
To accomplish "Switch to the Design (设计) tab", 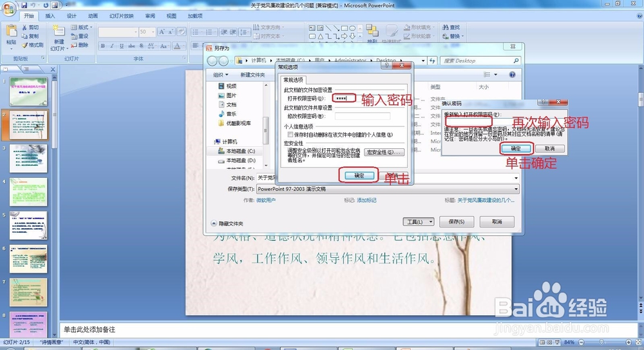I will 71,16.
